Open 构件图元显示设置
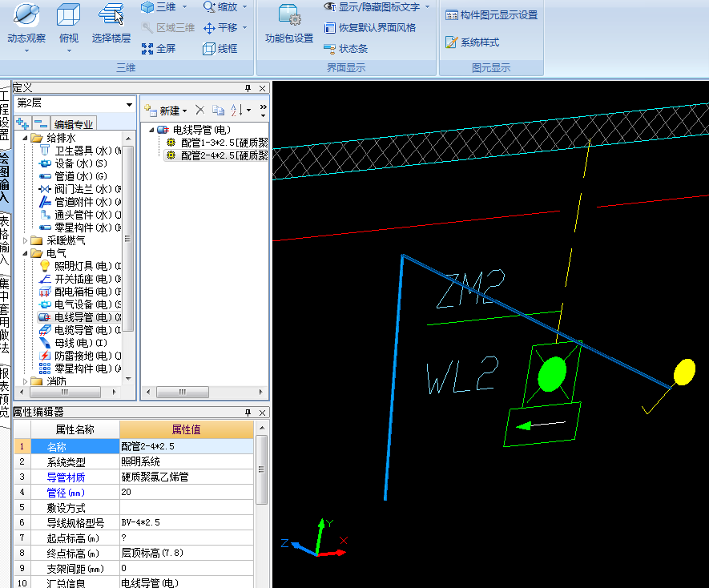Image resolution: width=709 pixels, height=588 pixels. (492, 15)
